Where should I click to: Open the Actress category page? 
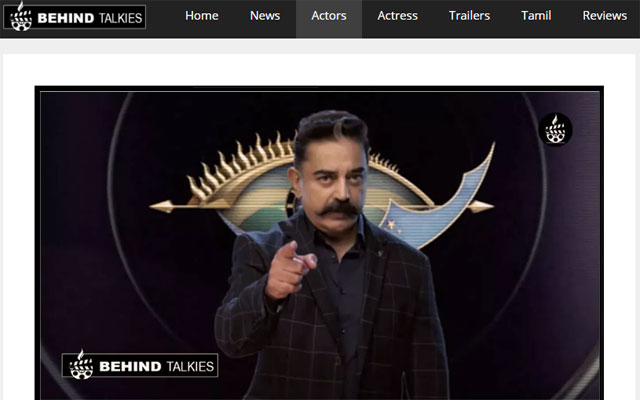[x=398, y=16]
